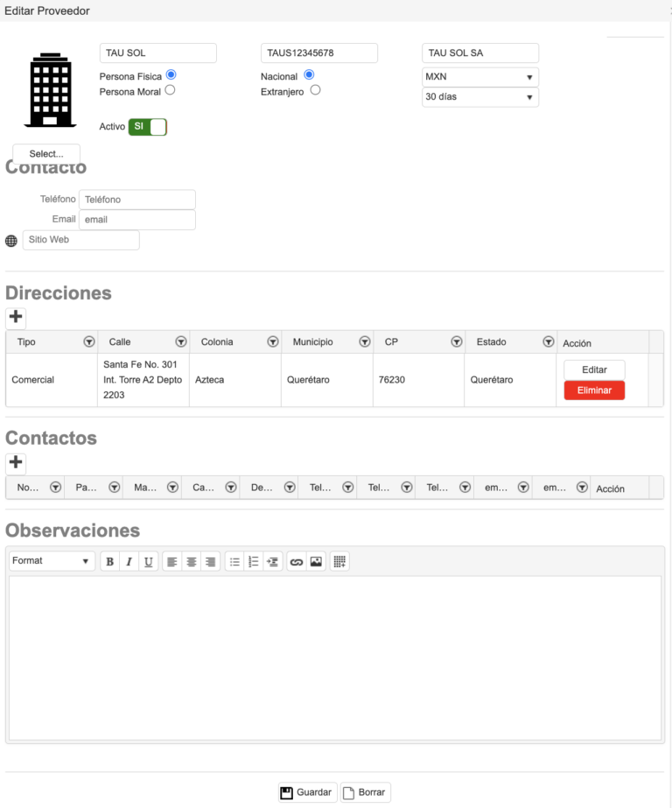Select Persona Moral radio button
This screenshot has width=672, height=808.
170,90
